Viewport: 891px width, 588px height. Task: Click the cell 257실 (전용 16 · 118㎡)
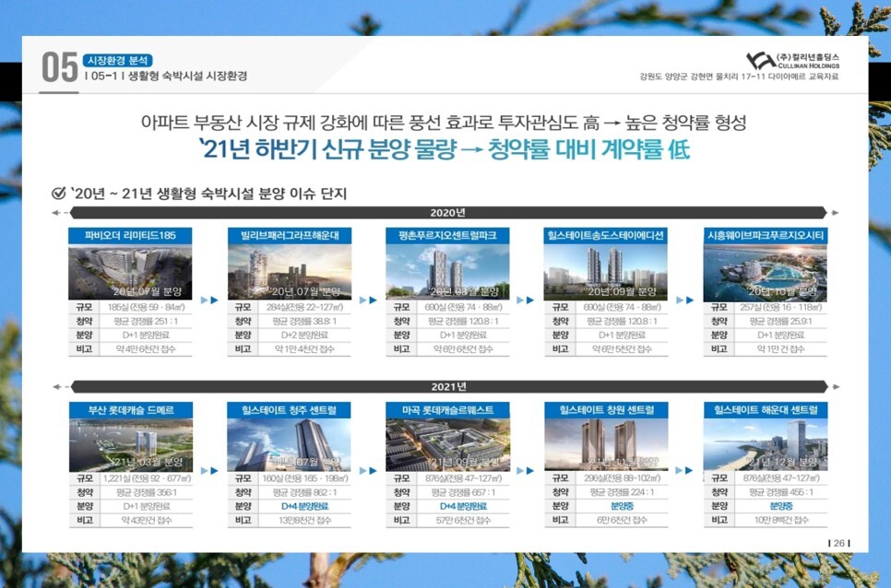[x=781, y=307]
